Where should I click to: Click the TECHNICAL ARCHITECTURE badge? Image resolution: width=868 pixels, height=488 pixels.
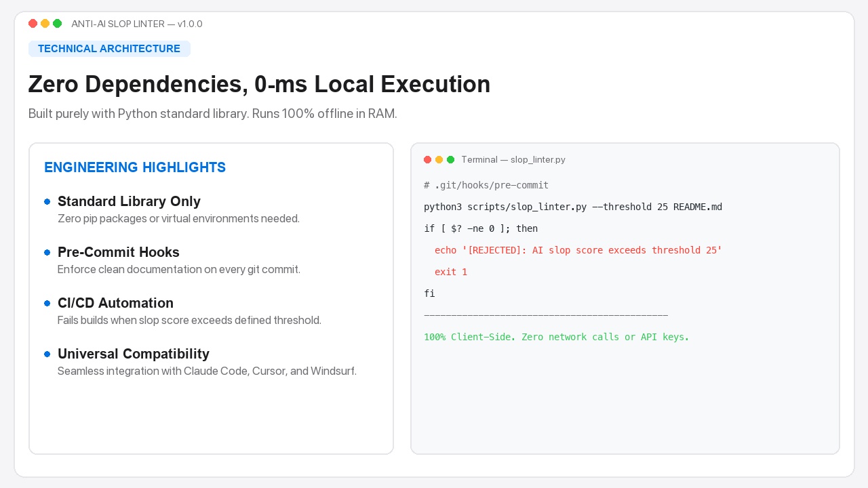tap(109, 49)
